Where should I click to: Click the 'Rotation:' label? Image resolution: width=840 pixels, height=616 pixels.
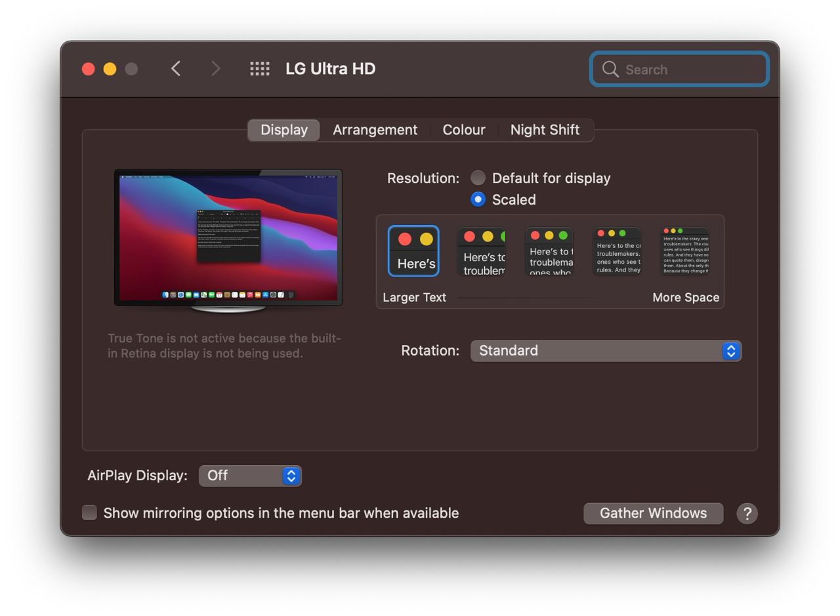tap(430, 351)
